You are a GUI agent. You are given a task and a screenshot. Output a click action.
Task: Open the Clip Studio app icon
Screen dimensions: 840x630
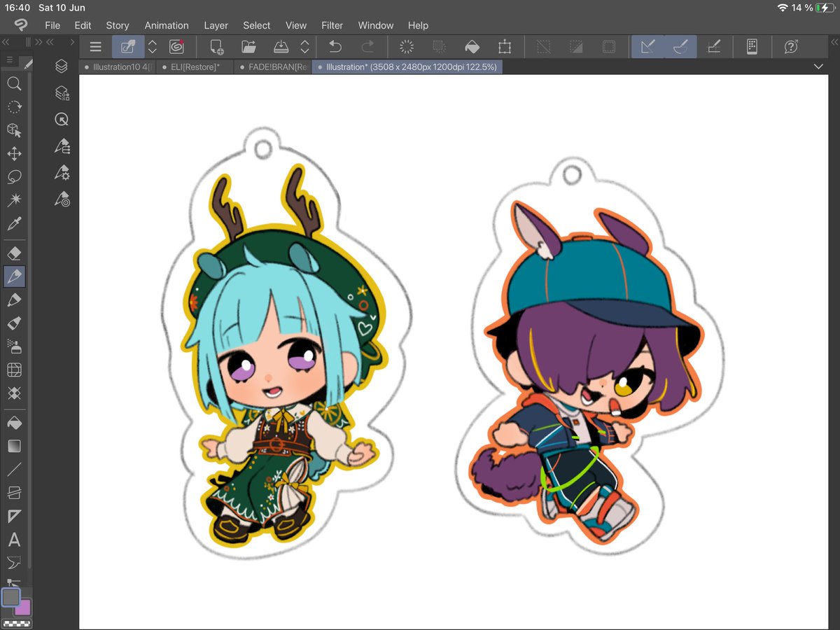tap(20, 25)
